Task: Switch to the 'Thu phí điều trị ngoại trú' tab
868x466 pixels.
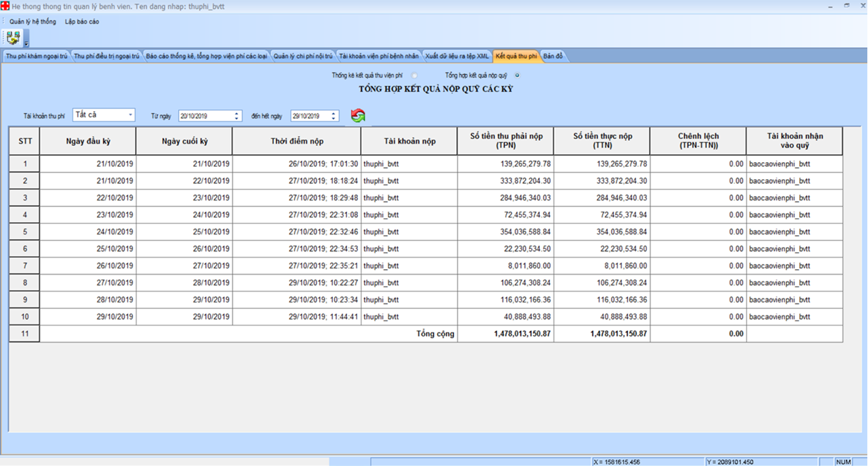Action: coord(106,56)
